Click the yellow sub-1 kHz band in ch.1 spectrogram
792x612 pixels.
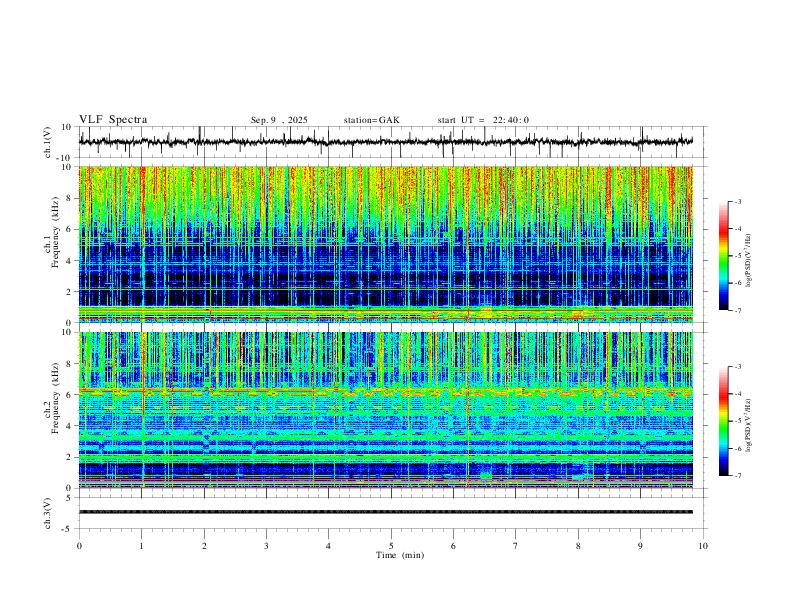point(386,313)
